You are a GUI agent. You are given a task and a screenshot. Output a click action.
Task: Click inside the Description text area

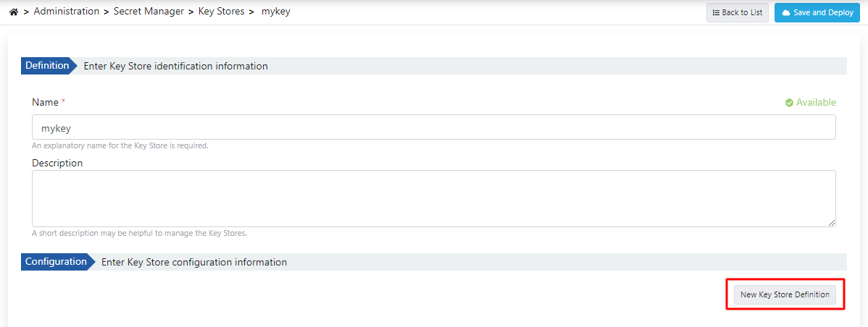(x=433, y=198)
